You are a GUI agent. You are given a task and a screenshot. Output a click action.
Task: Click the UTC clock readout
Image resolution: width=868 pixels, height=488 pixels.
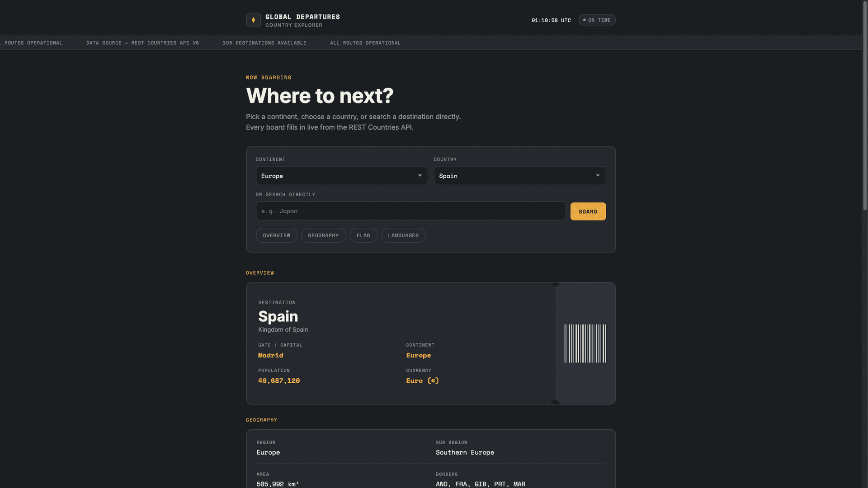[551, 20]
